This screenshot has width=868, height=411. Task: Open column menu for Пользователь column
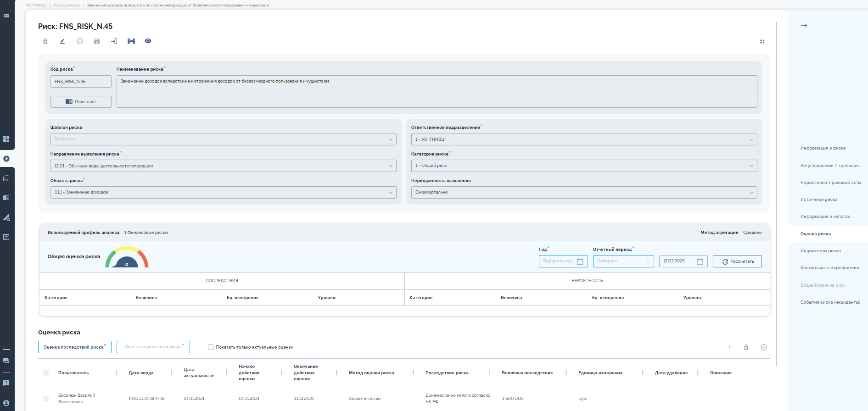[x=116, y=373]
